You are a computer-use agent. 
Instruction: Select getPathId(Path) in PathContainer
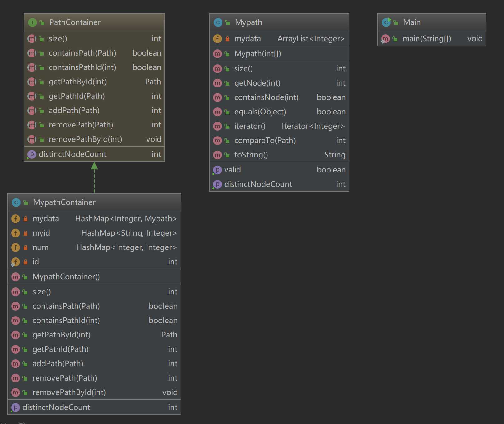pyautogui.click(x=77, y=96)
